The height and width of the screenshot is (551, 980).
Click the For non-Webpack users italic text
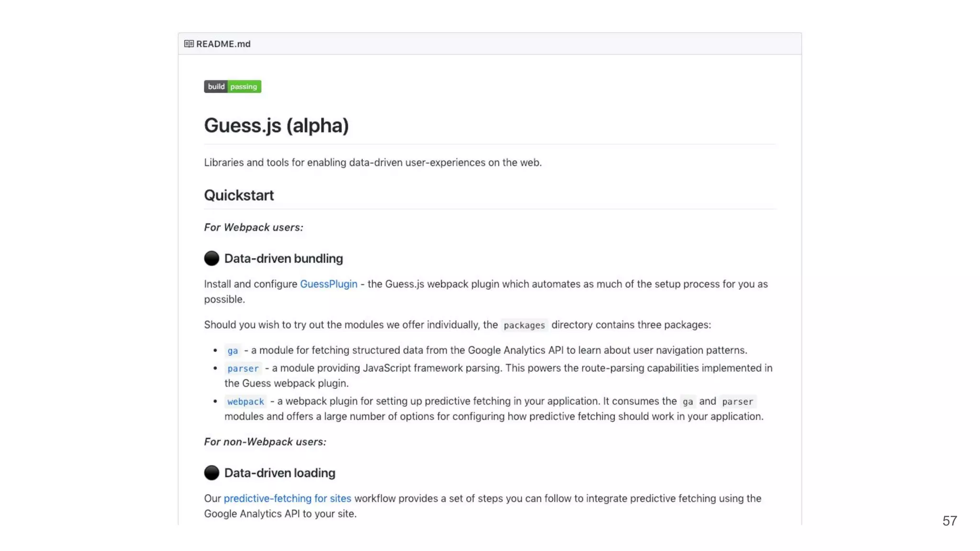pos(265,441)
